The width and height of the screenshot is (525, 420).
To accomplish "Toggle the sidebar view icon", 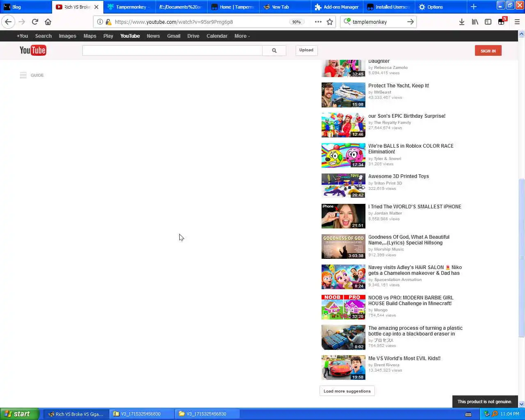I will 488,22.
